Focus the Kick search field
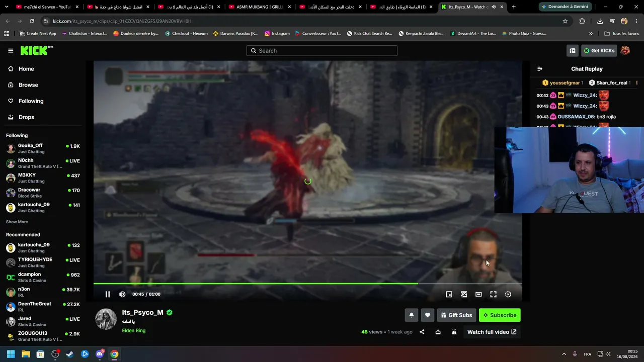The image size is (644, 362). pyautogui.click(x=322, y=51)
